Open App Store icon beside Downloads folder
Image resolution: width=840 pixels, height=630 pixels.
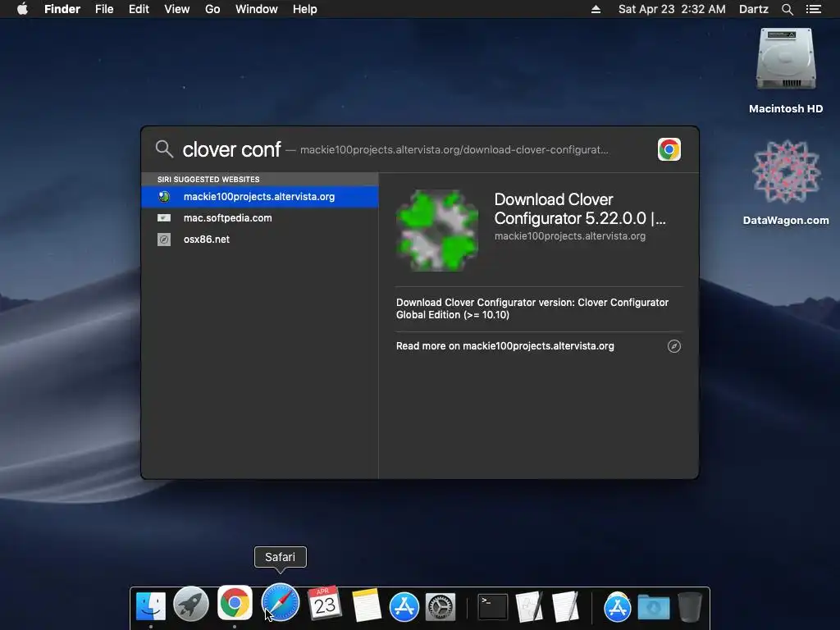tap(617, 608)
